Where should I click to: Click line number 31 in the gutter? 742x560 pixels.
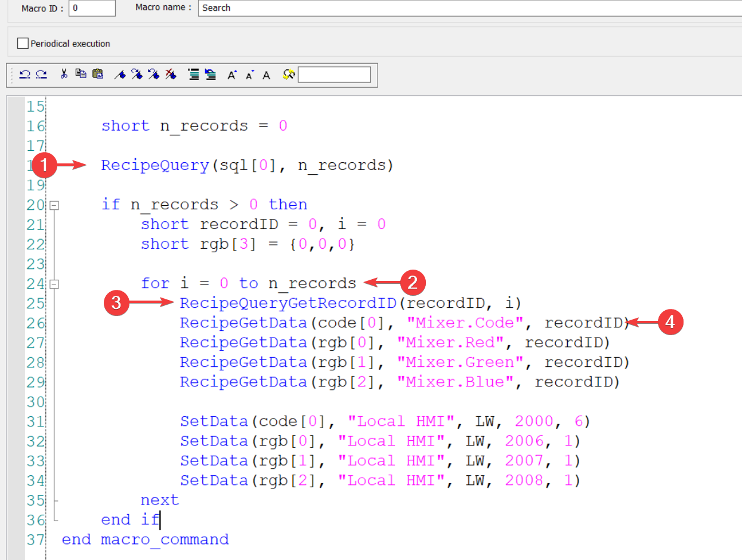[35, 422]
